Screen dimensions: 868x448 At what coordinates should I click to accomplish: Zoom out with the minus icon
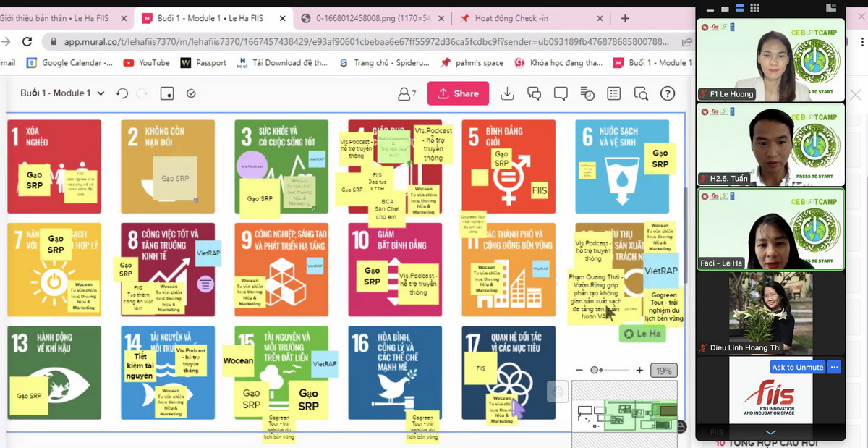tap(579, 371)
